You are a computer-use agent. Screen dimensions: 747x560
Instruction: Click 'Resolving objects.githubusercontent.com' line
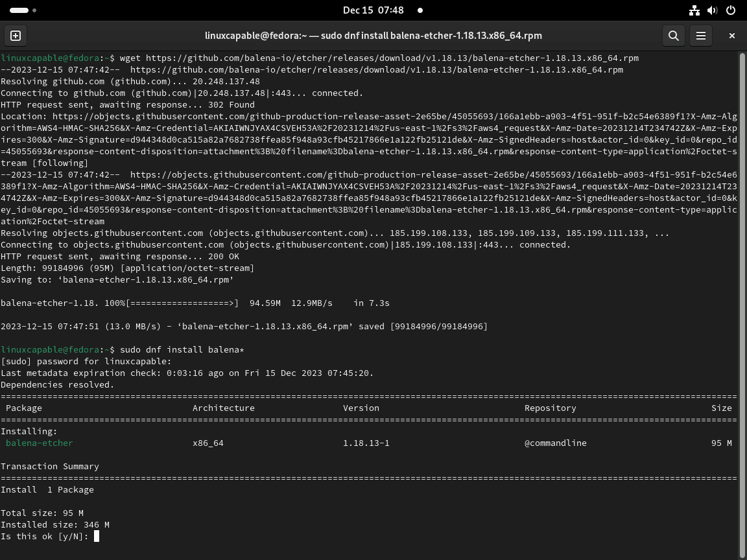pos(335,233)
